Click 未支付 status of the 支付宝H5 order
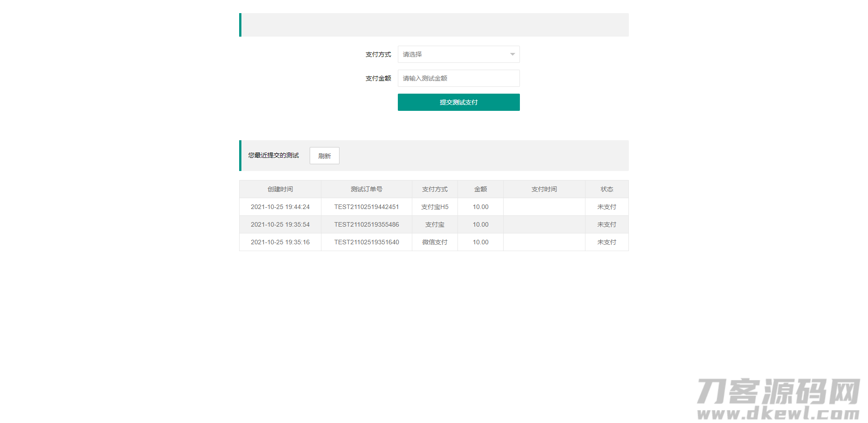Viewport: 868px width, 423px height. (x=607, y=207)
